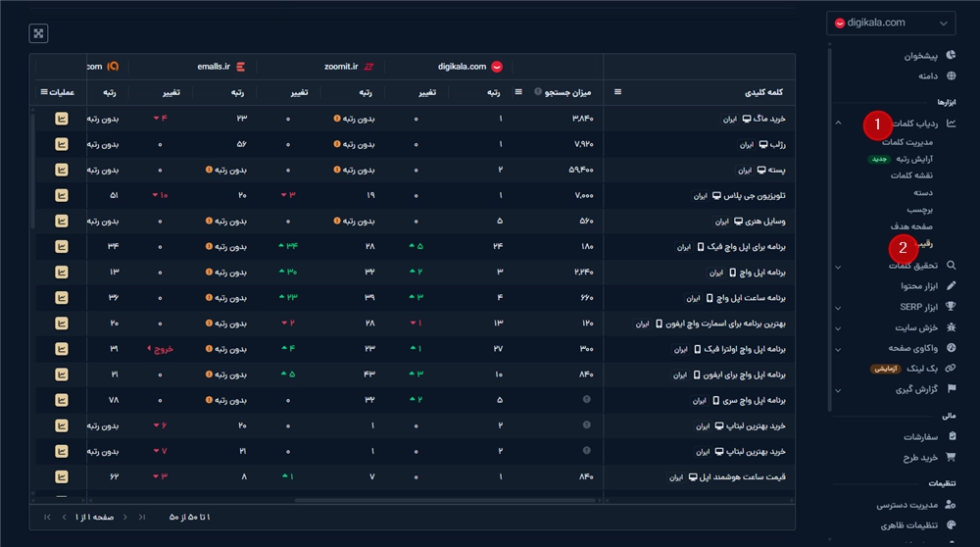Click info icon beside میزان جستجو header

[x=537, y=92]
